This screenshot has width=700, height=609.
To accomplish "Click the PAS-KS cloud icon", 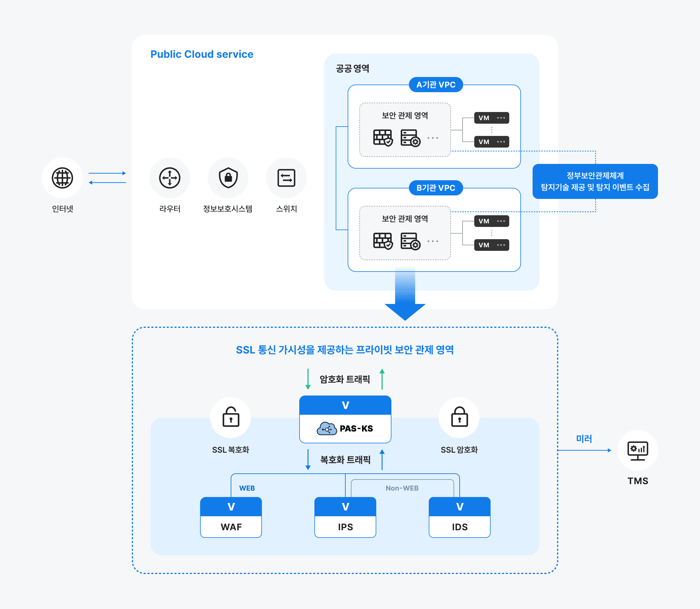I will coord(327,428).
